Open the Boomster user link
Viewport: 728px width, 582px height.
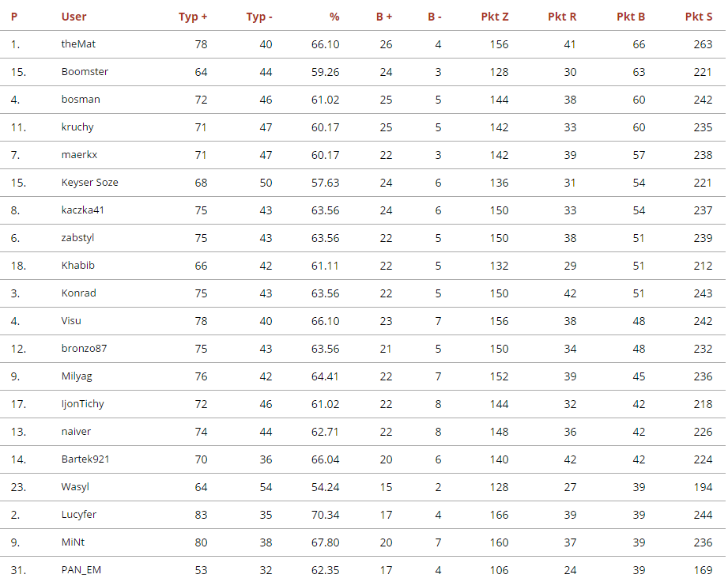(x=85, y=72)
